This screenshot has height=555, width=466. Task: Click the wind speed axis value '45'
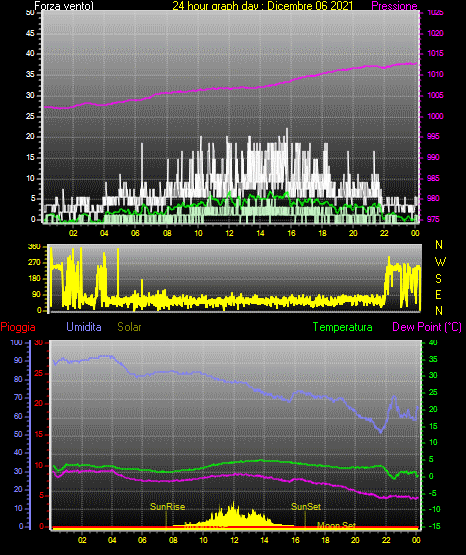tap(30, 33)
